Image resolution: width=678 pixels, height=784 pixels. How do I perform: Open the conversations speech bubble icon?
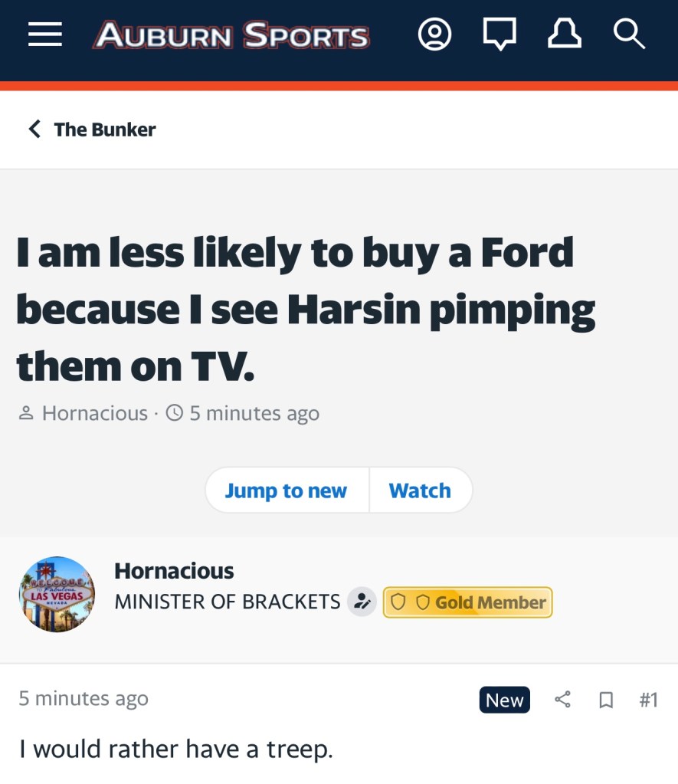tap(499, 34)
